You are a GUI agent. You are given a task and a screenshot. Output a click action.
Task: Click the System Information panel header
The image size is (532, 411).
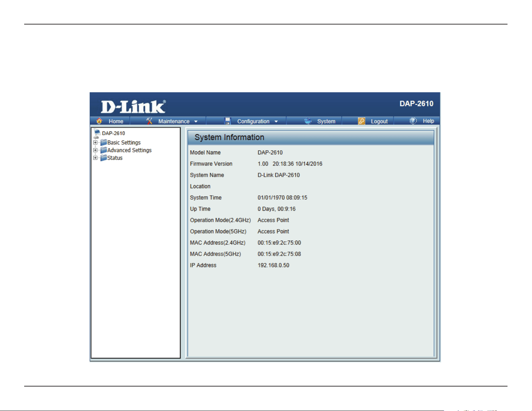point(310,137)
